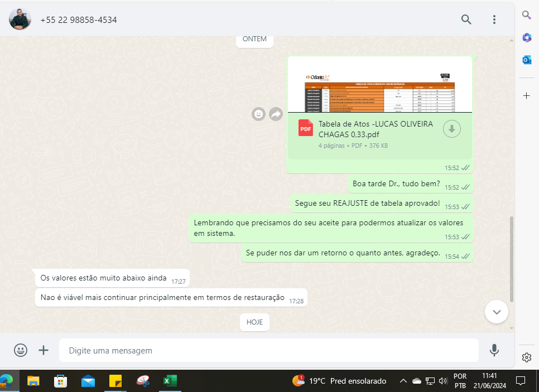Click reply 'Os valores estão muito abaixo ainda'
The width and height of the screenshot is (539, 392).
click(x=103, y=278)
